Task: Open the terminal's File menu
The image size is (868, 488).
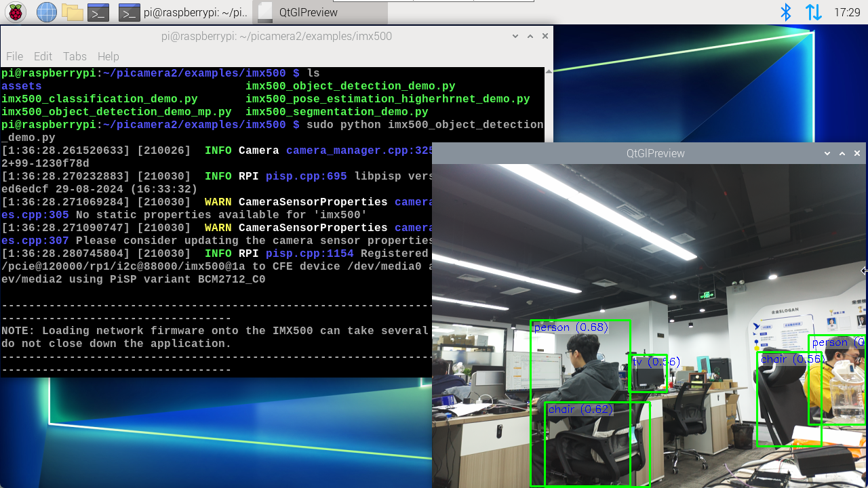Action: 14,56
